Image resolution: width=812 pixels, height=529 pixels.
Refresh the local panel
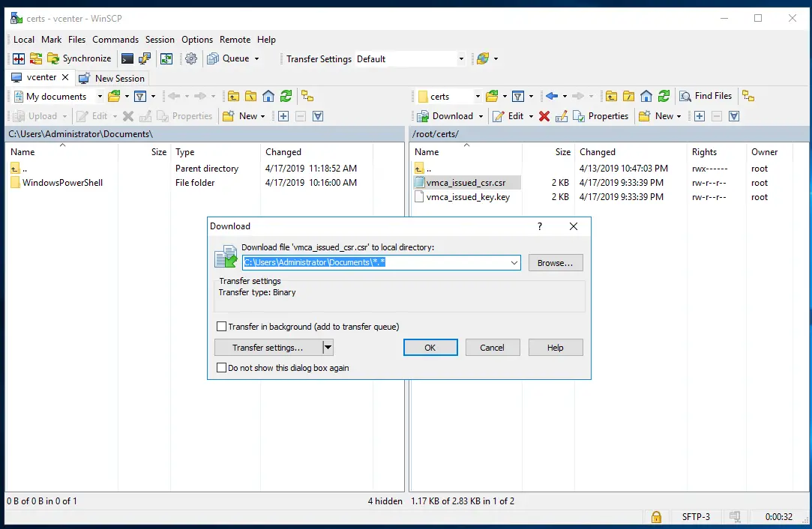tap(286, 96)
